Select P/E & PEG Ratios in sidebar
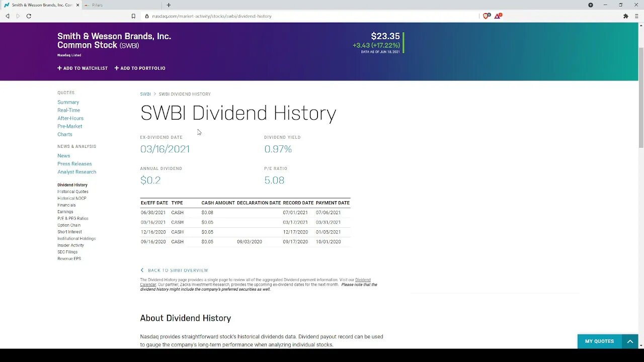 tap(73, 219)
